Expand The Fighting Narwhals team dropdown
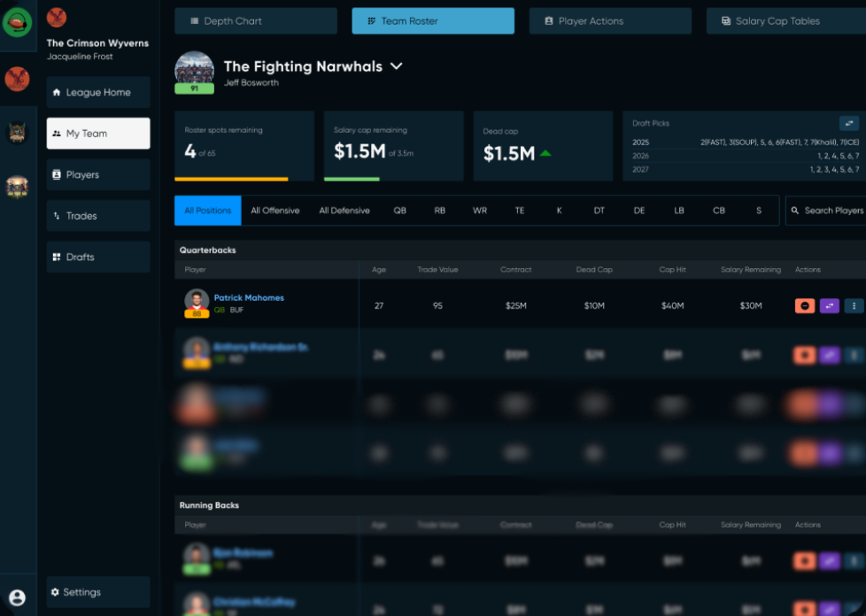The height and width of the screenshot is (616, 866). point(396,65)
